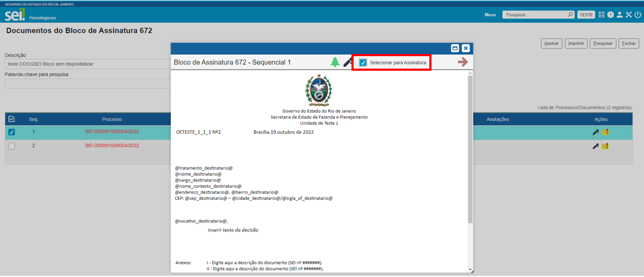644x277 pixels.
Task: Click the sign pen icon in row 1
Action: (595, 132)
